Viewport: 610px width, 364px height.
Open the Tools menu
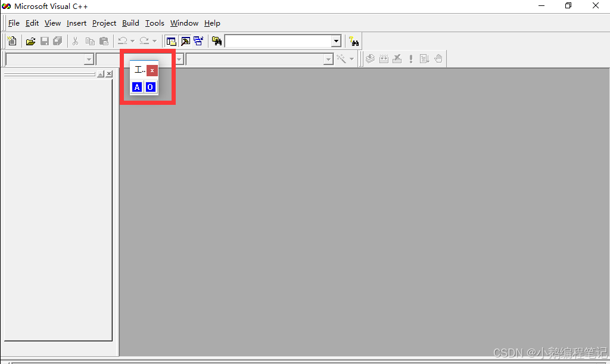coord(154,23)
